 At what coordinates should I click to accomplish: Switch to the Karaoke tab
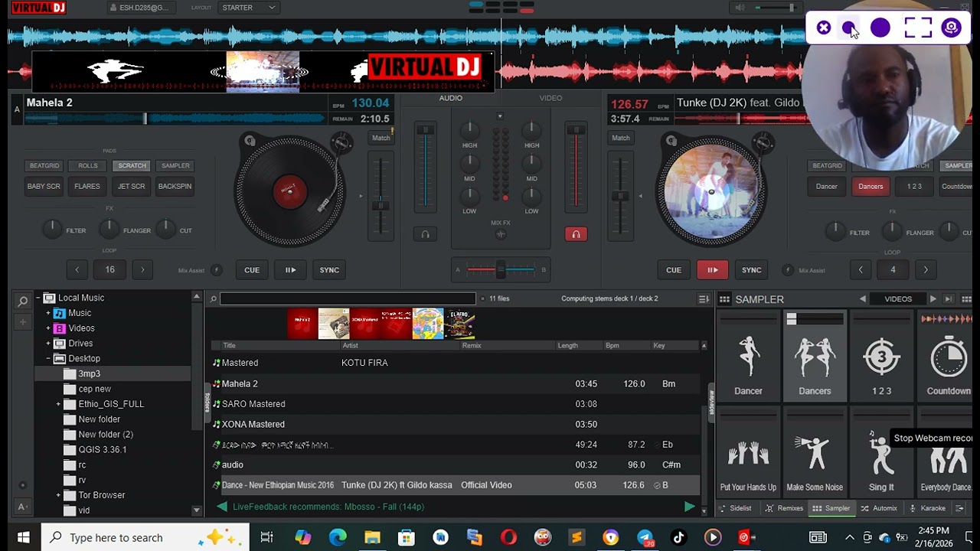click(x=927, y=508)
